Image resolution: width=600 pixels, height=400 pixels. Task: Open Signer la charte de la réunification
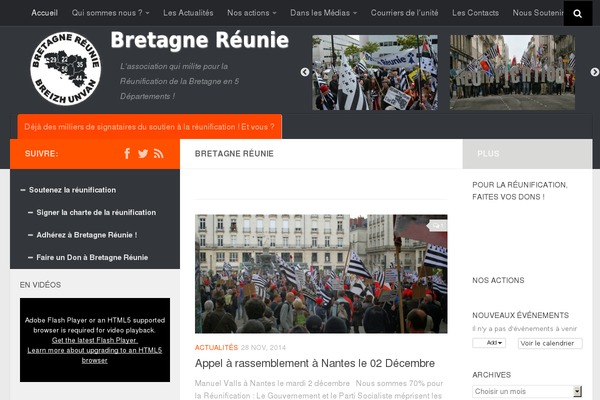pyautogui.click(x=96, y=212)
